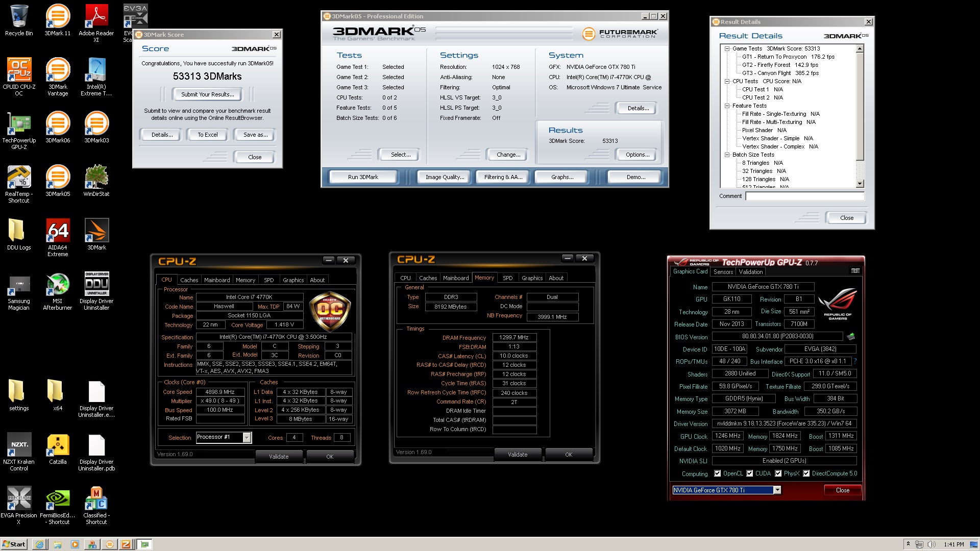This screenshot has height=551, width=980.
Task: Open the EVGA Precision X shortcut
Action: 19,505
